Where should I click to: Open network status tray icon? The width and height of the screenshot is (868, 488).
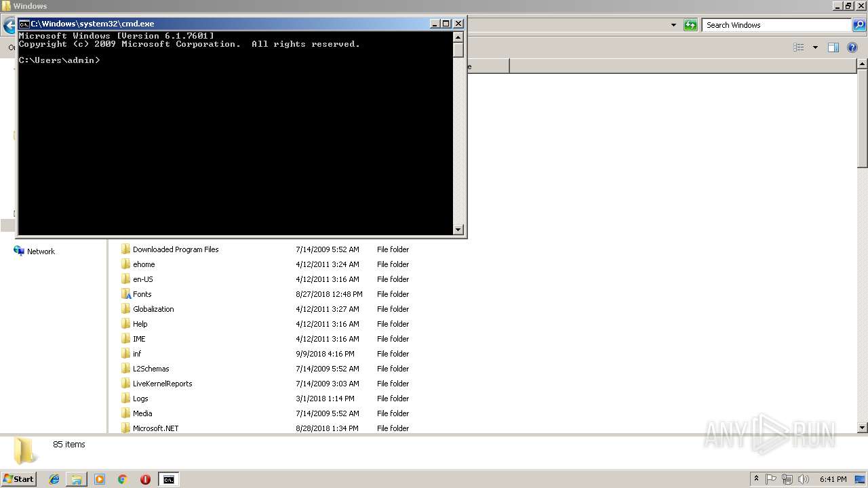pyautogui.click(x=787, y=479)
